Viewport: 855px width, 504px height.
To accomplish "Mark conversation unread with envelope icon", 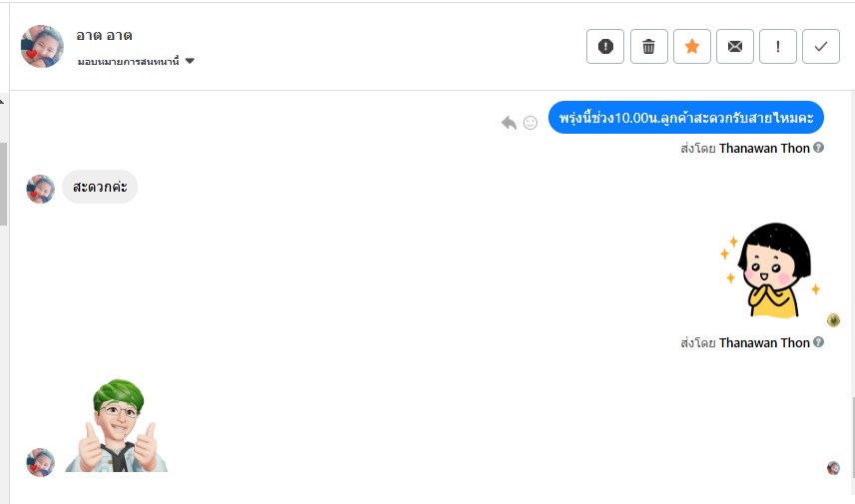I will [x=735, y=46].
